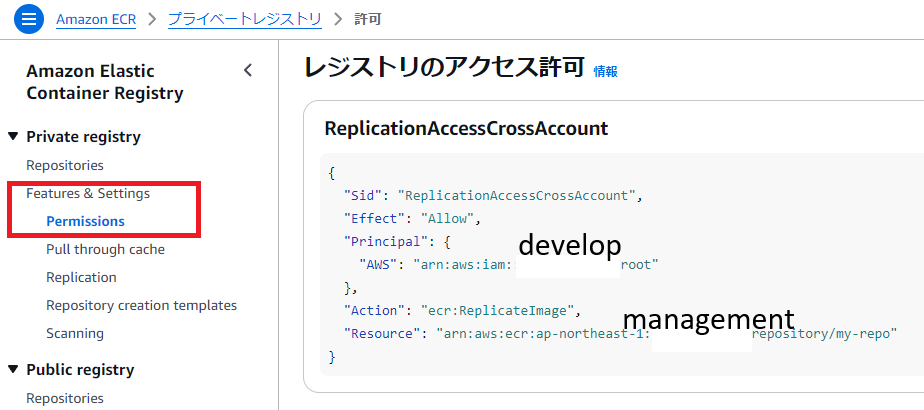Collapse the Private registry section triangle
The height and width of the screenshot is (410, 924).
click(x=13, y=136)
